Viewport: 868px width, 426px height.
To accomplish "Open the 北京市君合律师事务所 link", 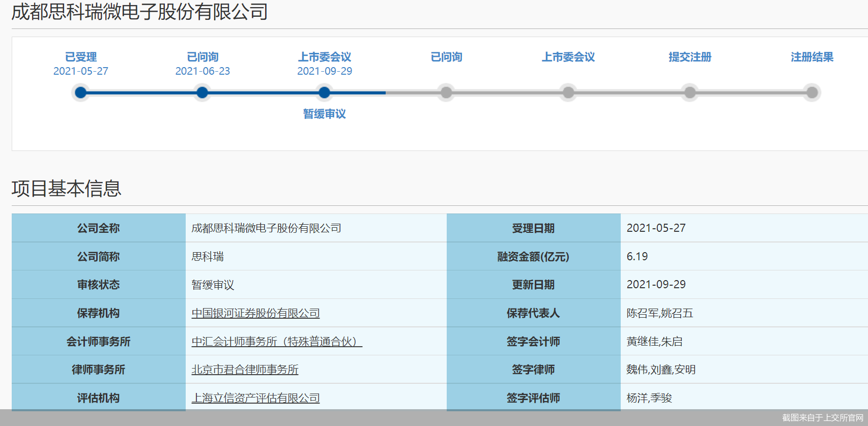I will [x=245, y=370].
